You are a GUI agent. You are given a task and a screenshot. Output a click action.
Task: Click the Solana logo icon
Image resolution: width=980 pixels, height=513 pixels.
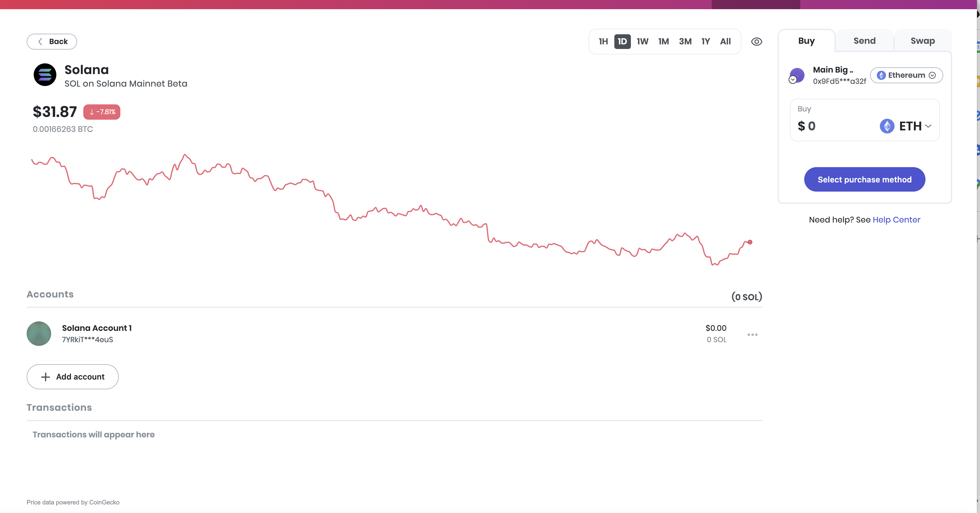click(x=45, y=75)
